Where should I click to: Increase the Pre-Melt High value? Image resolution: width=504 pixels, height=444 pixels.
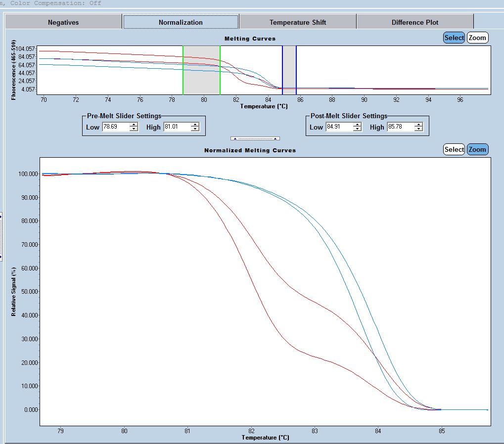pos(195,125)
